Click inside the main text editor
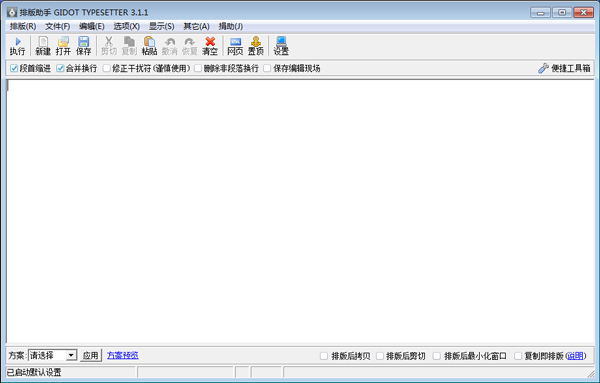The image size is (600, 383). coord(300,211)
